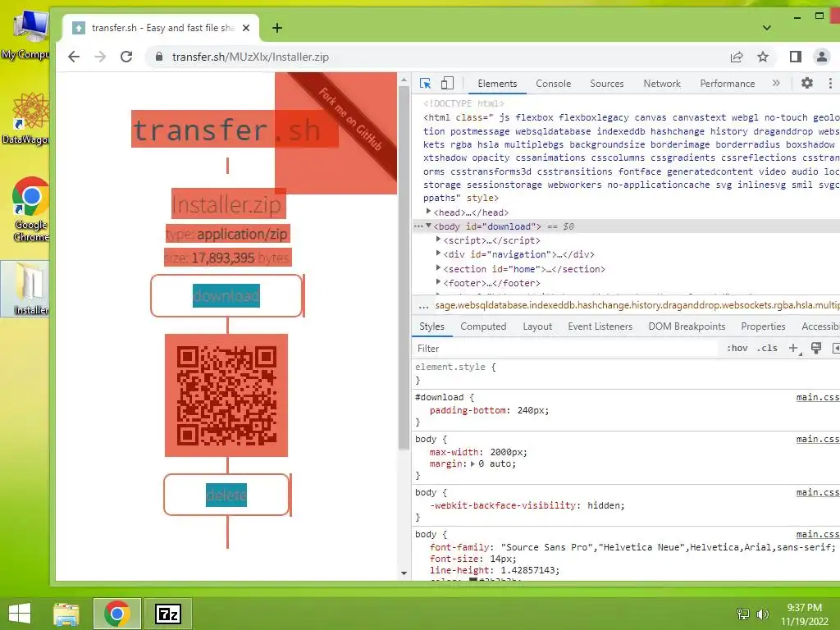This screenshot has height=630, width=840.
Task: Go back to previous page
Action: point(74,57)
